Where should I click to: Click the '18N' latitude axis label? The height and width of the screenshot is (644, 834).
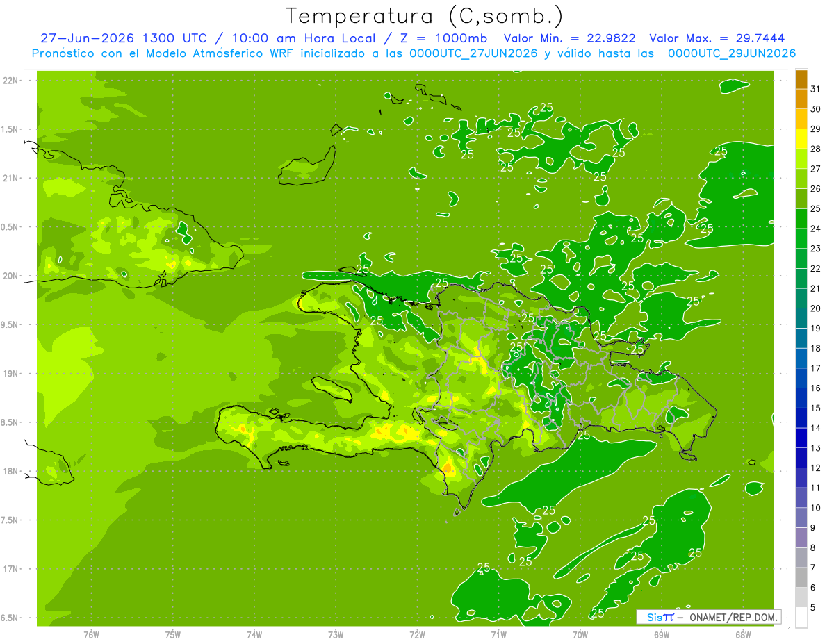pyautogui.click(x=12, y=472)
